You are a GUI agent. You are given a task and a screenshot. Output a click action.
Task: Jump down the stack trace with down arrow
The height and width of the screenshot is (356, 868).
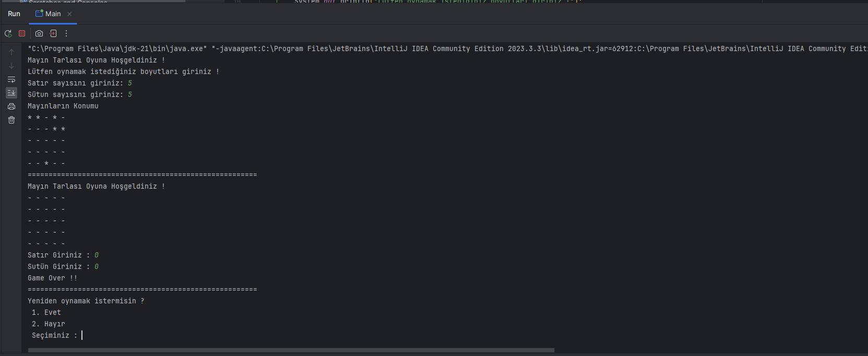tap(11, 66)
